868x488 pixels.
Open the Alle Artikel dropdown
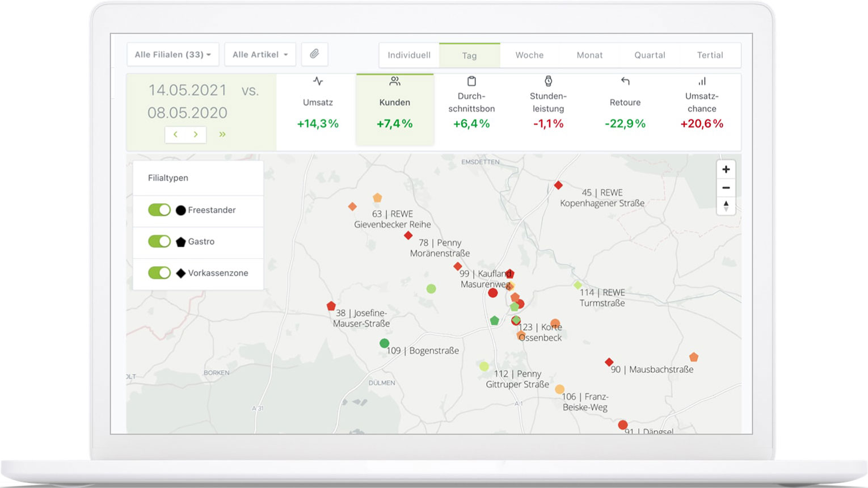[x=260, y=54]
